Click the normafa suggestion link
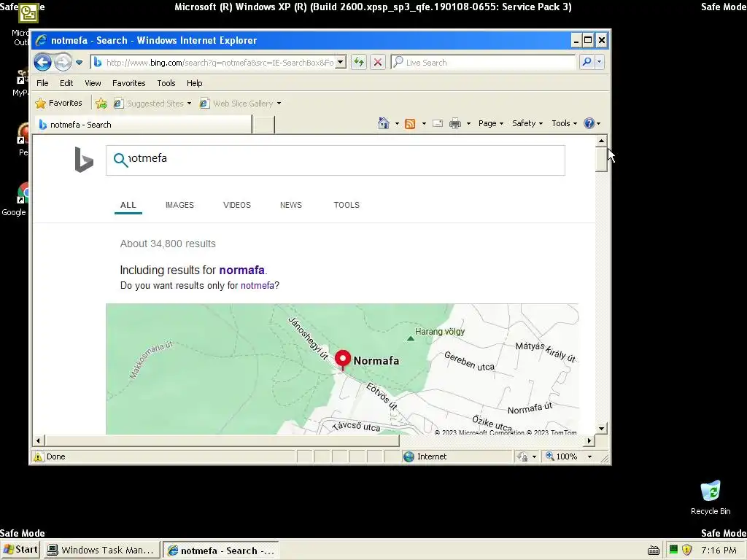This screenshot has width=747, height=560. coord(241,270)
